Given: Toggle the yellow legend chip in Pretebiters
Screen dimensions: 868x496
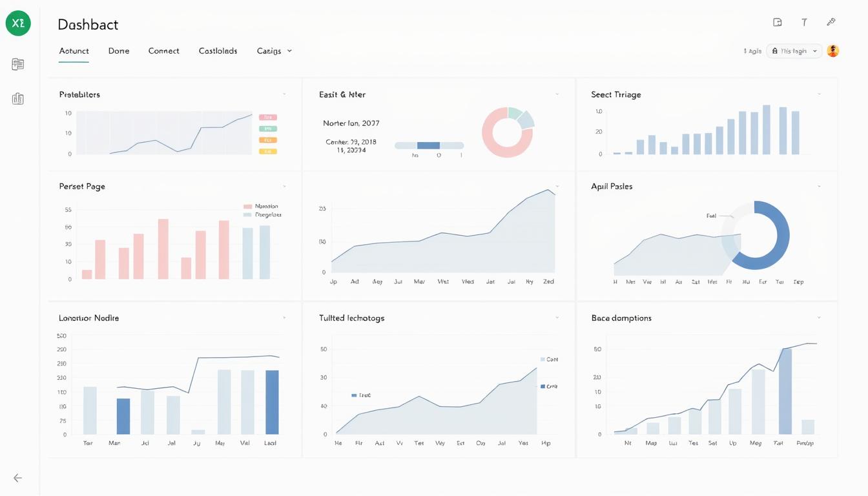Looking at the screenshot, I should (x=268, y=151).
